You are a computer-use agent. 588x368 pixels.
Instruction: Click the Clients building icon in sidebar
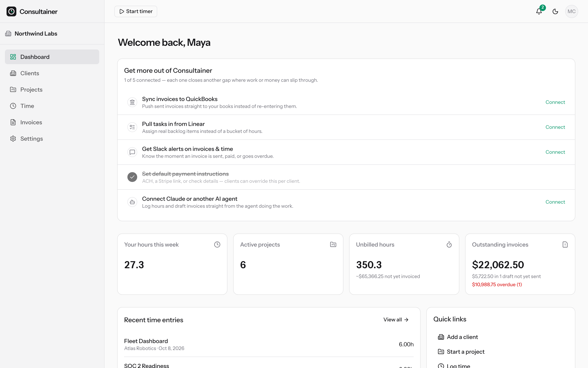point(13,73)
